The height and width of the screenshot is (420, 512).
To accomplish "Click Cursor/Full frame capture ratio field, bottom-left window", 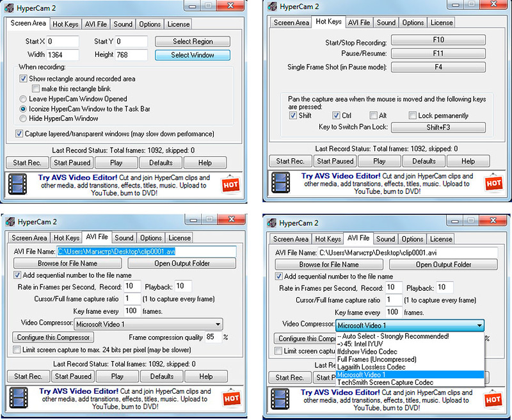I will click(x=132, y=298).
